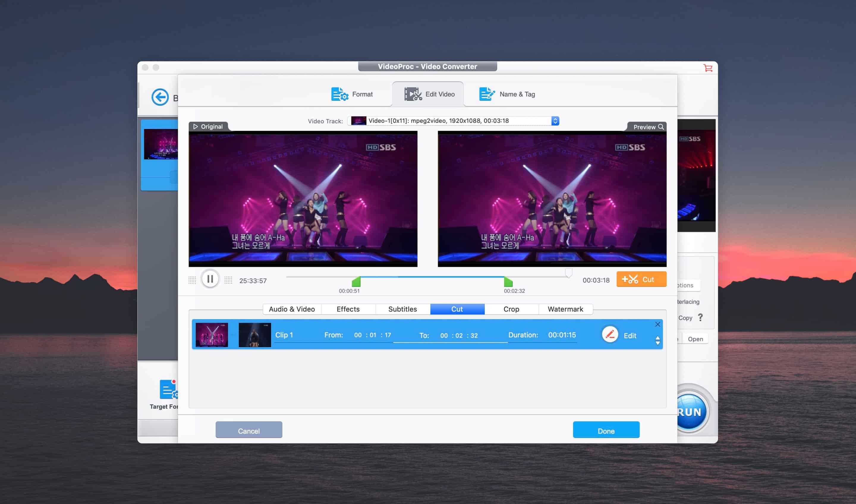Remove Clip 1 with the X
Viewport: 856px width, 504px height.
(x=658, y=324)
